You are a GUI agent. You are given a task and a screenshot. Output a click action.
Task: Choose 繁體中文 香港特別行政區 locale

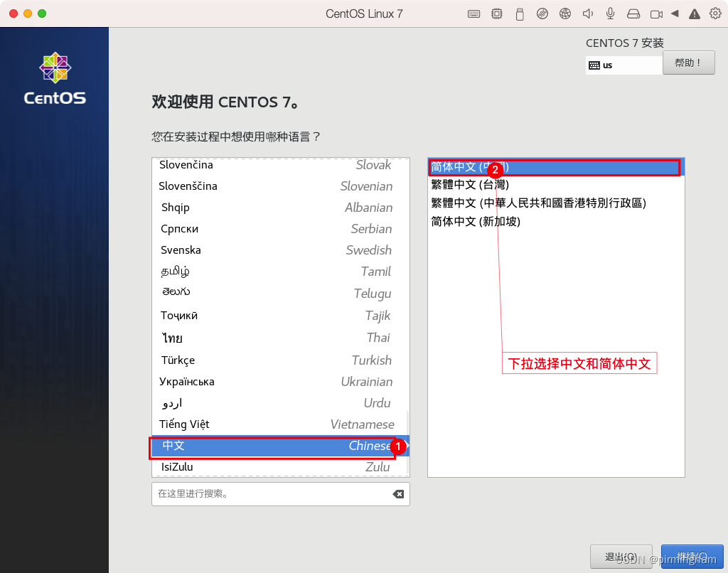pos(556,203)
